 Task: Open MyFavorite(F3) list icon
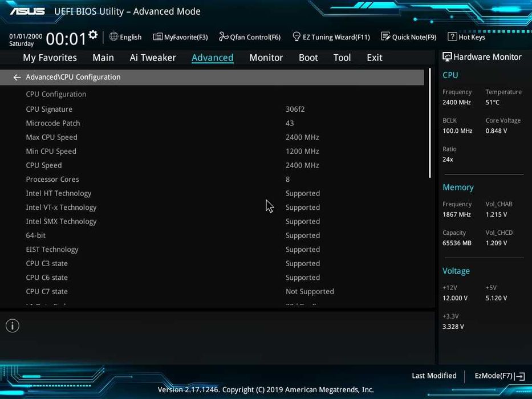(157, 36)
